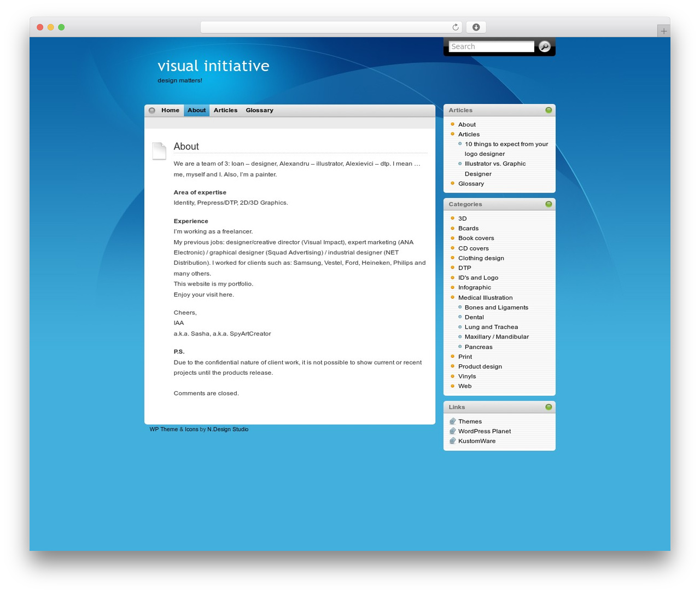700x593 pixels.
Task: Collapse the Articles sidebar panel
Action: click(x=549, y=110)
